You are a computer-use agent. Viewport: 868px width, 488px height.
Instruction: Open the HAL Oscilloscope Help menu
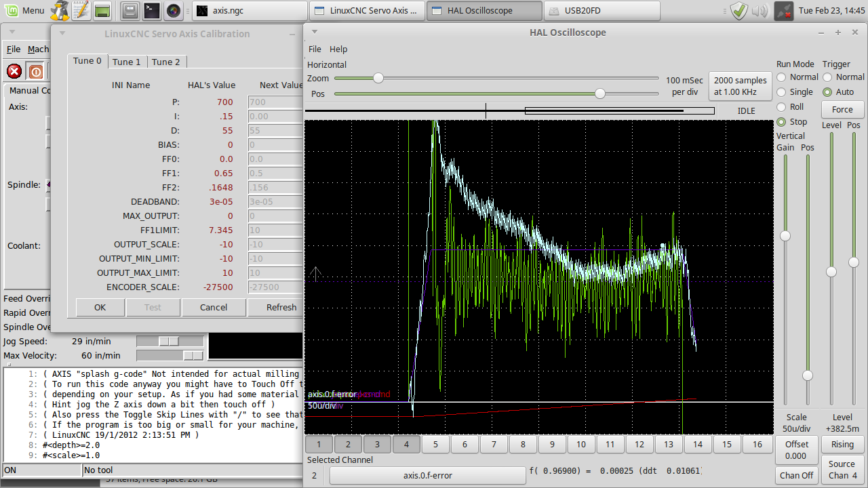point(338,49)
